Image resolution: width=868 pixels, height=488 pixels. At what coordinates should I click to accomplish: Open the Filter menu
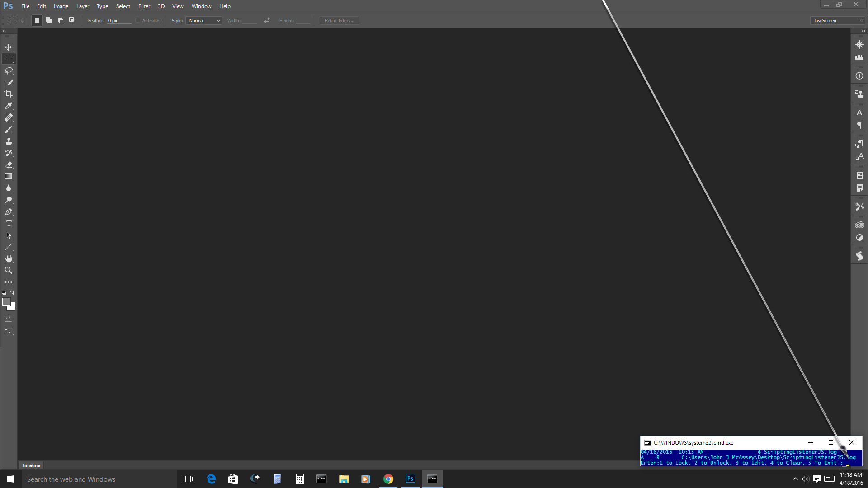coord(144,6)
